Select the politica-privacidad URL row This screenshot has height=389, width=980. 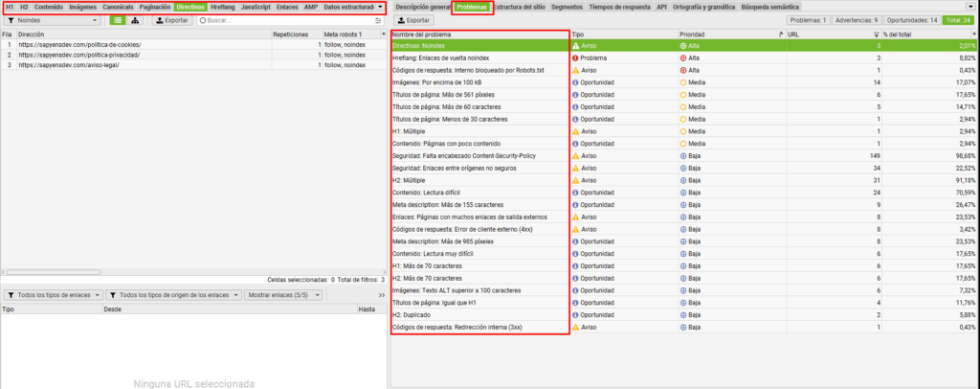(x=193, y=55)
